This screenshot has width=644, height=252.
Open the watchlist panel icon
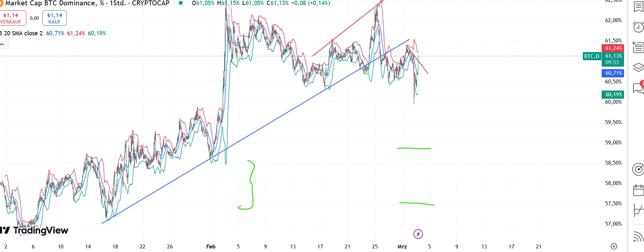click(639, 7)
